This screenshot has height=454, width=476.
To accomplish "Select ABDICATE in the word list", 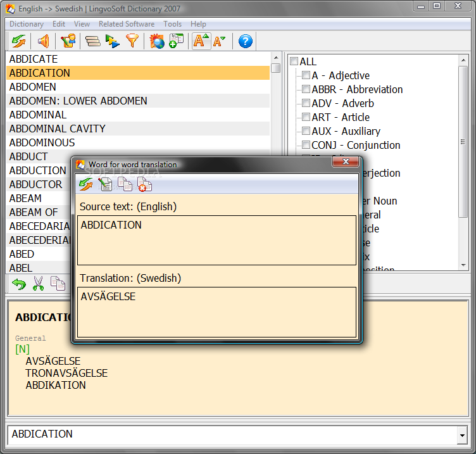I will (138, 59).
